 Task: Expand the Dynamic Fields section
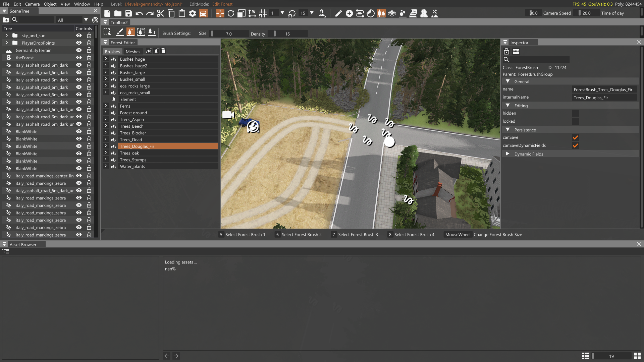(507, 154)
